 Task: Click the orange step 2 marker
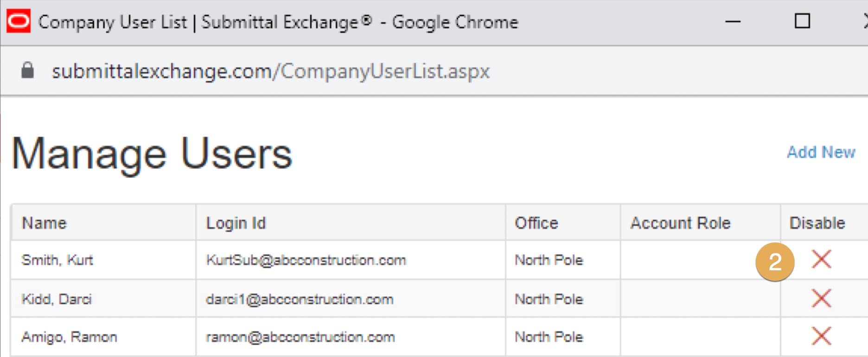click(x=775, y=262)
